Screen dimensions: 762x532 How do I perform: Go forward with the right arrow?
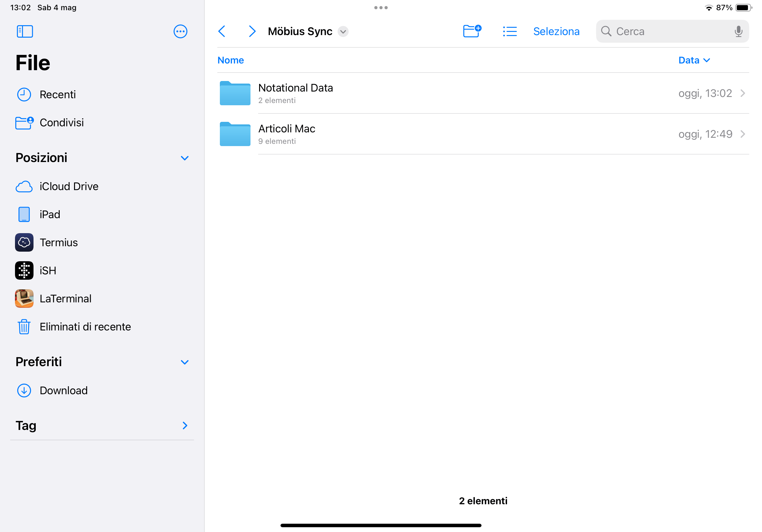tap(252, 32)
